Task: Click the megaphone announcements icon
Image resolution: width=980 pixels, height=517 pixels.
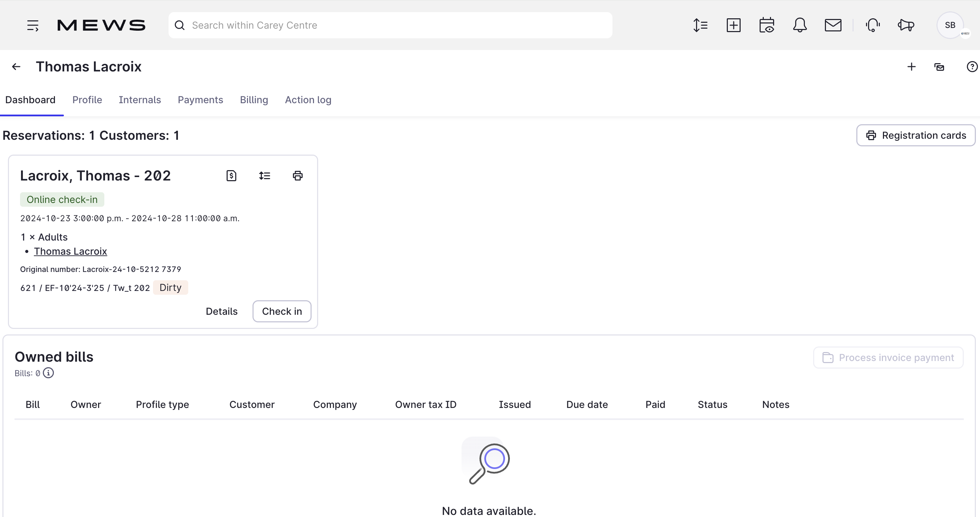Action: pos(906,26)
